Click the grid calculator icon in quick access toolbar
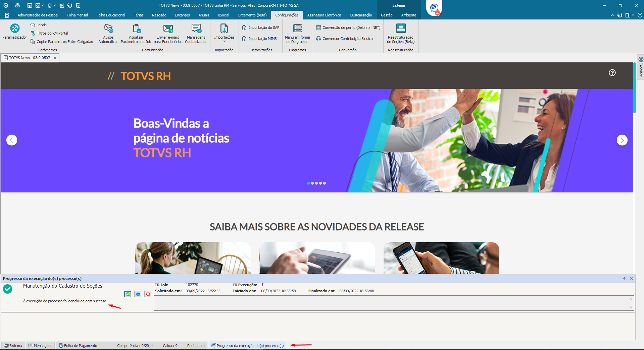The image size is (644, 350). (x=62, y=5)
